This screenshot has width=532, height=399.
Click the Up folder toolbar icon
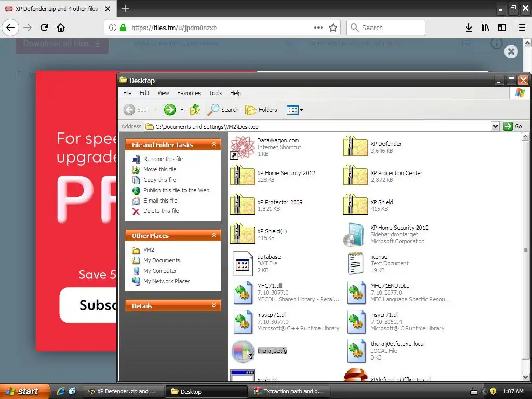tap(195, 110)
